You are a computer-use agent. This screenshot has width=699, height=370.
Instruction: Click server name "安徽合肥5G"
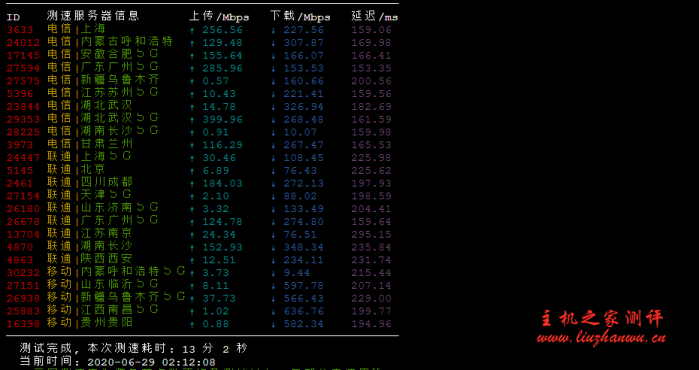pos(119,54)
